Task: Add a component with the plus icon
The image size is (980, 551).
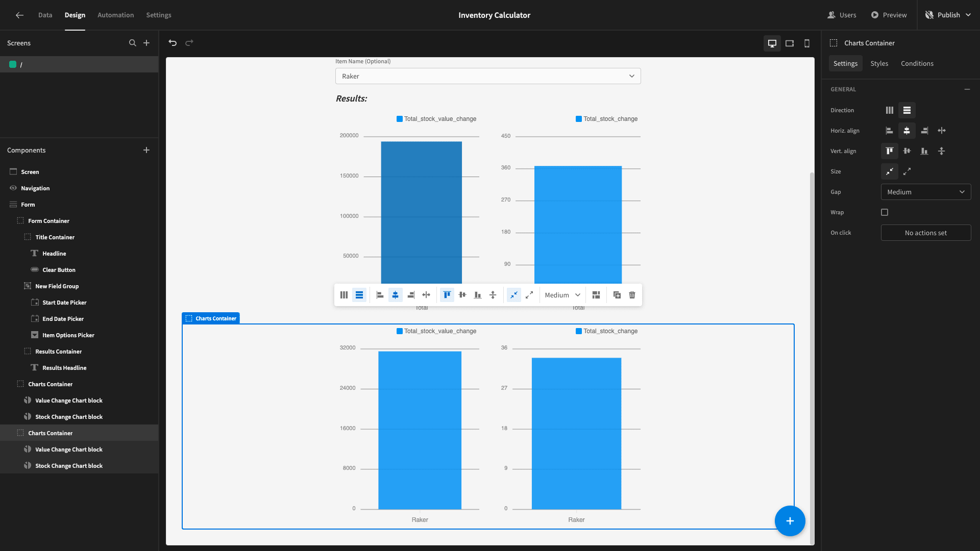Action: [146, 150]
